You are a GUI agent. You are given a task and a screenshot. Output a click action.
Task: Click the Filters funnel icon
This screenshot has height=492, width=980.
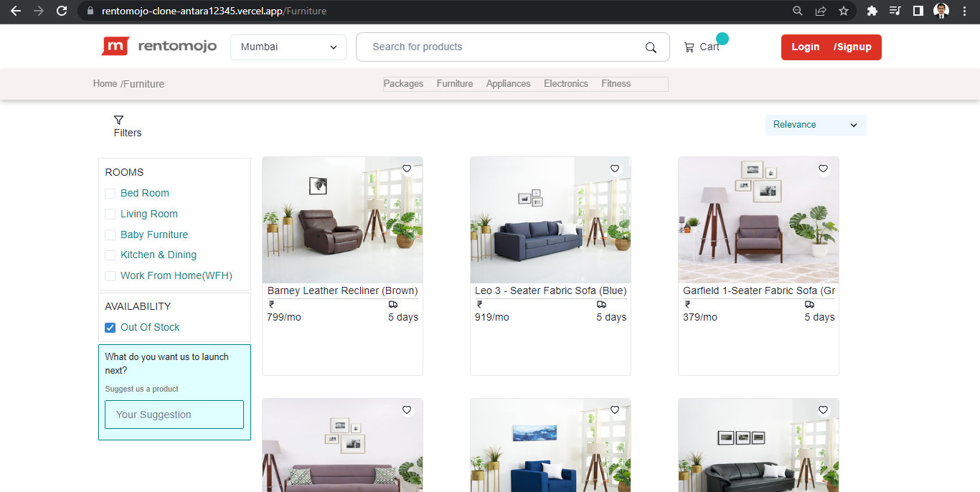(119, 120)
